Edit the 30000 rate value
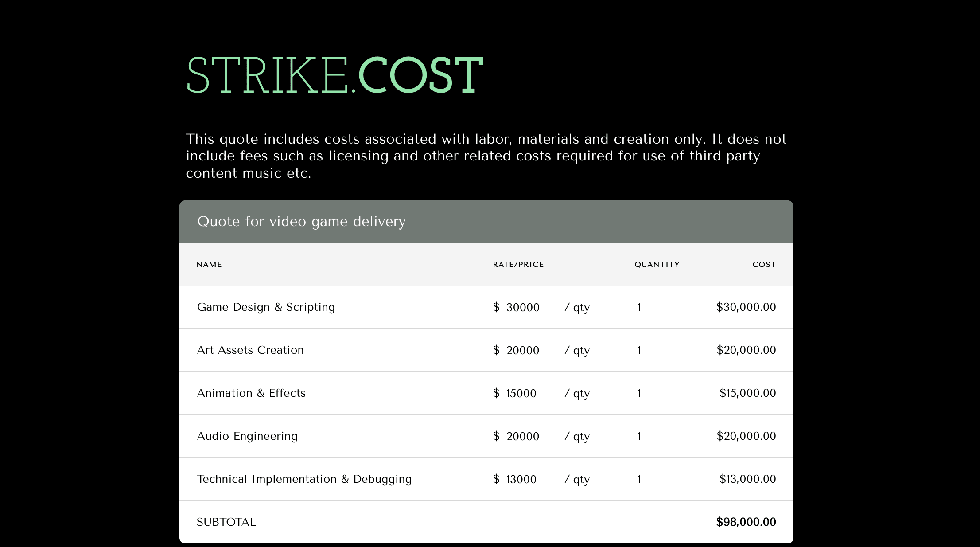 point(523,308)
